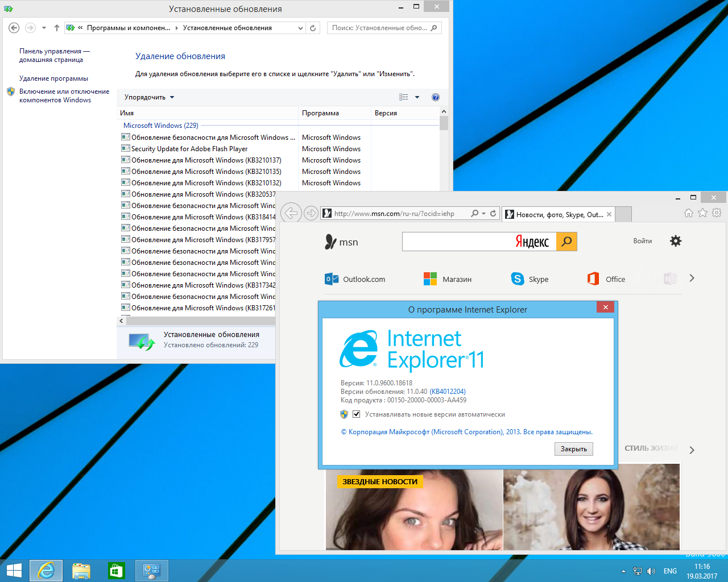
Task: Show hidden tray icons arrow
Action: (623, 571)
